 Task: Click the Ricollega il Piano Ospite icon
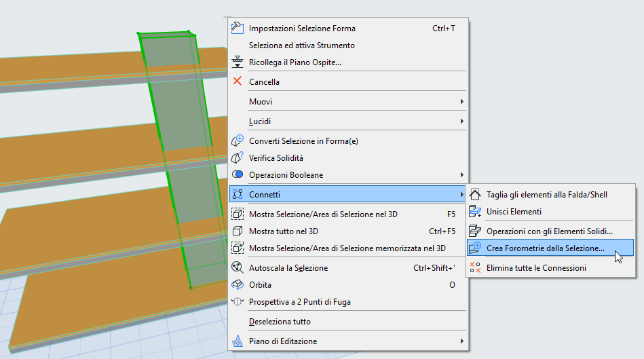click(x=238, y=62)
